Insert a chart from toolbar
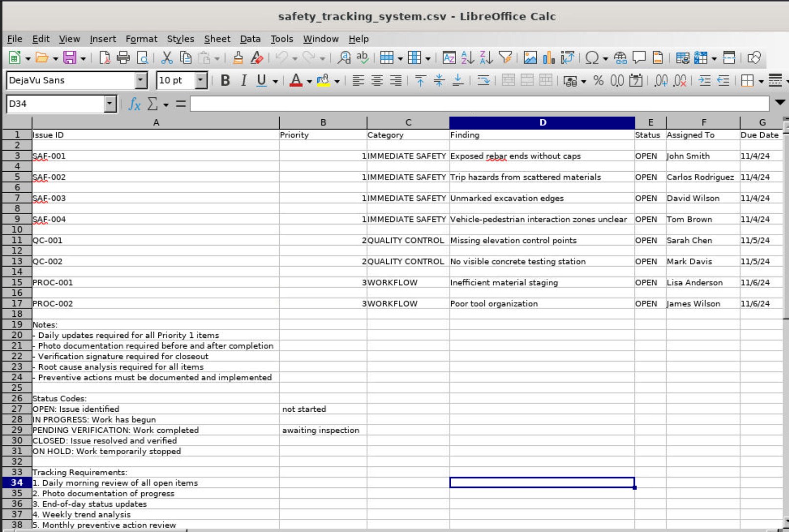789x532 pixels. [548, 58]
